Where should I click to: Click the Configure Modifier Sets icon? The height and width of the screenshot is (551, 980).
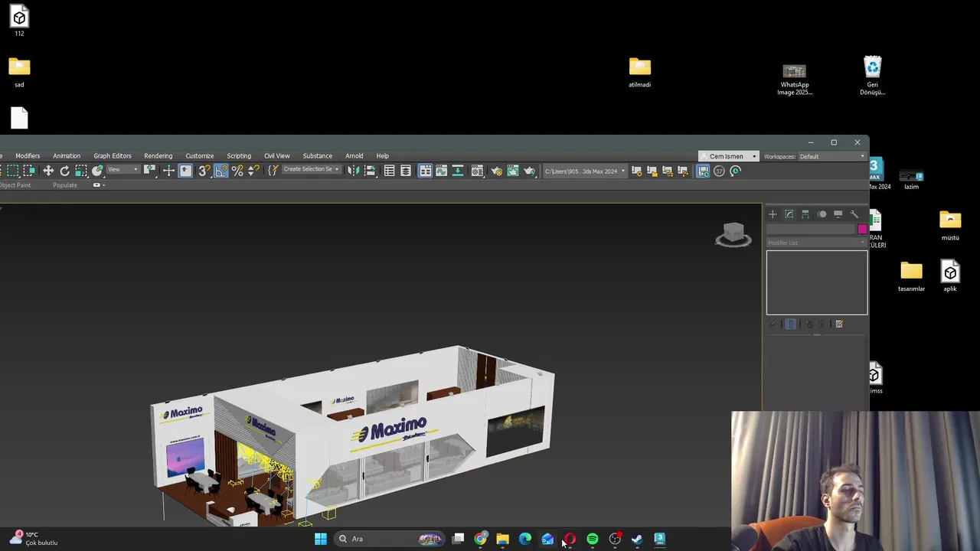pyautogui.click(x=839, y=324)
